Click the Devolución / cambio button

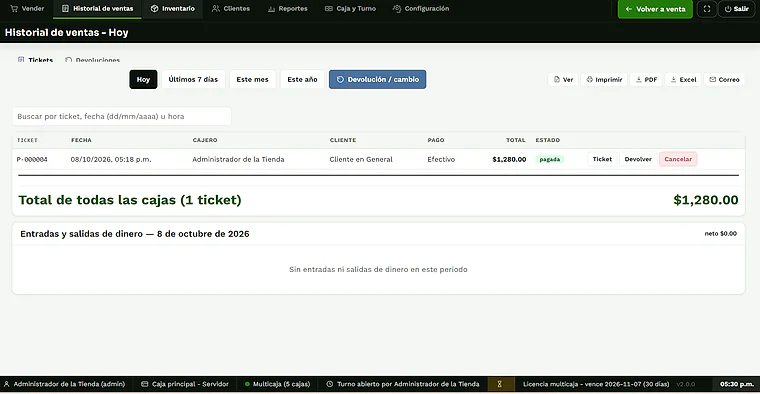click(378, 79)
